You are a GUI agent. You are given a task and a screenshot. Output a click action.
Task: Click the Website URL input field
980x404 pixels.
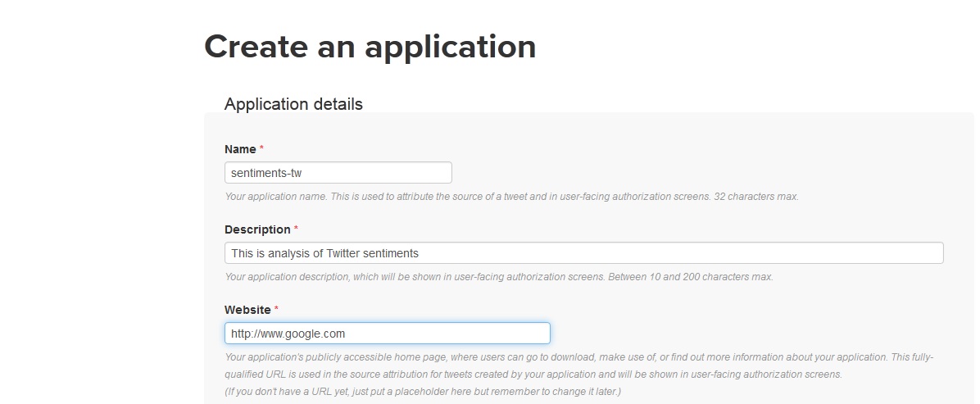(x=387, y=334)
